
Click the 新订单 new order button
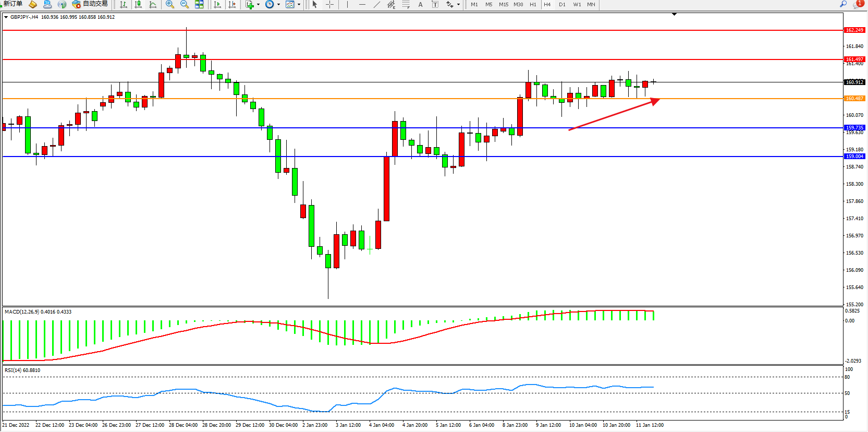pos(13,4)
